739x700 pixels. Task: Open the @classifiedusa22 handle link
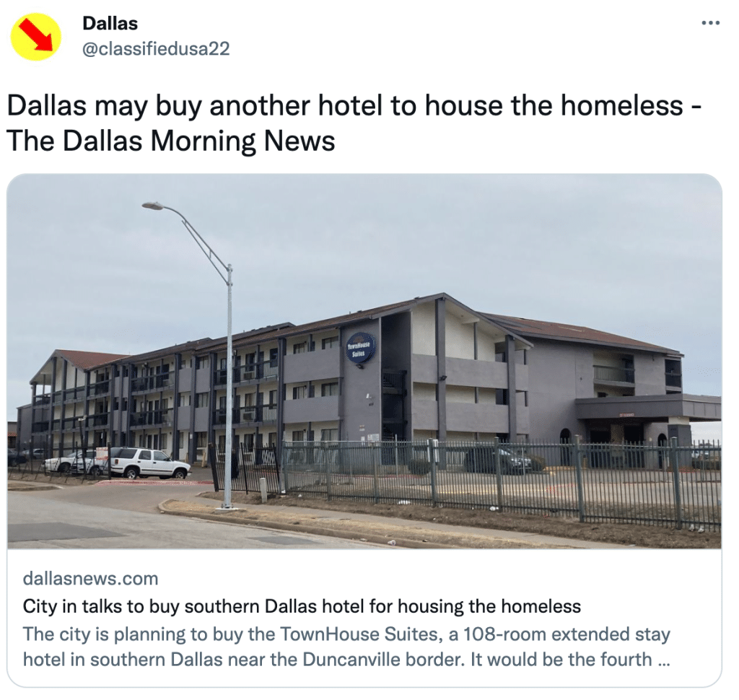pyautogui.click(x=156, y=48)
